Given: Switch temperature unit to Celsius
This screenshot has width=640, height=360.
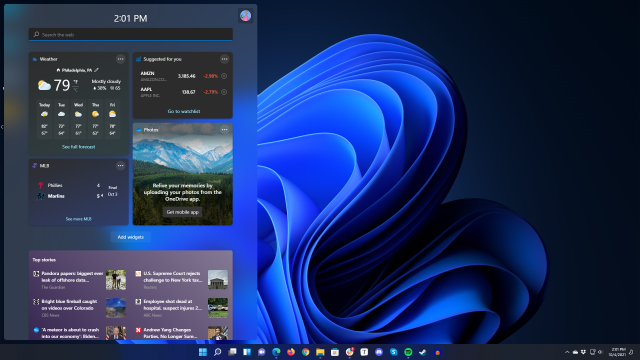Looking at the screenshot, I should (76, 89).
